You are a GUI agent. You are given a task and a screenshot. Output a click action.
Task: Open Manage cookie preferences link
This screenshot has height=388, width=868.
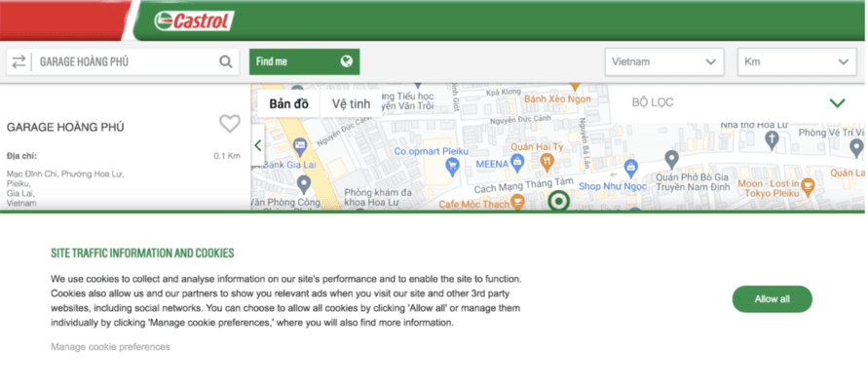[110, 347]
